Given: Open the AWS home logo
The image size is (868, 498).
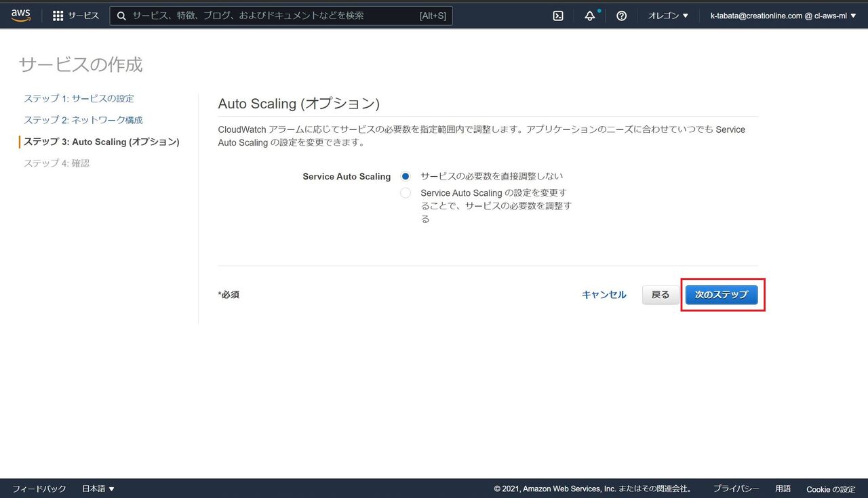Looking at the screenshot, I should tap(21, 16).
